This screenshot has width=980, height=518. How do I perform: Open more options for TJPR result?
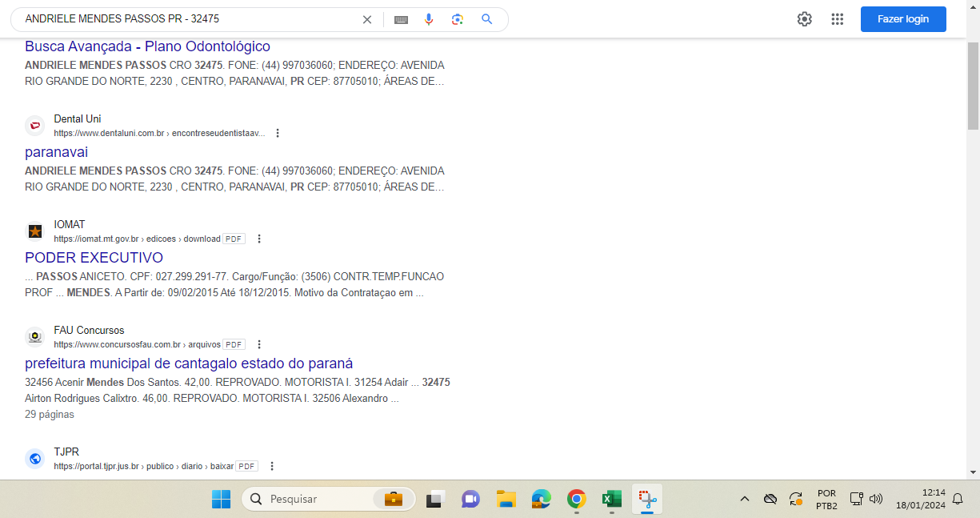pyautogui.click(x=271, y=466)
